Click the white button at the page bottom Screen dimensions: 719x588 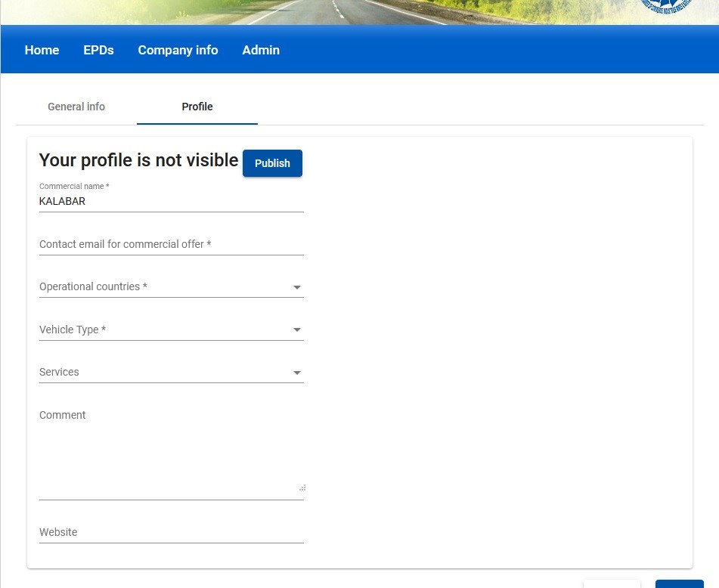611,583
